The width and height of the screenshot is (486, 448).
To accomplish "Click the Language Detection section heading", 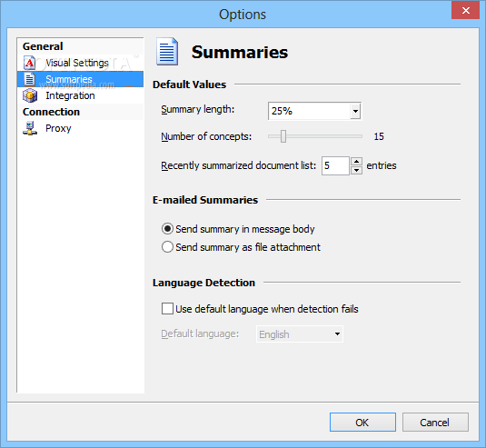I will coord(203,283).
